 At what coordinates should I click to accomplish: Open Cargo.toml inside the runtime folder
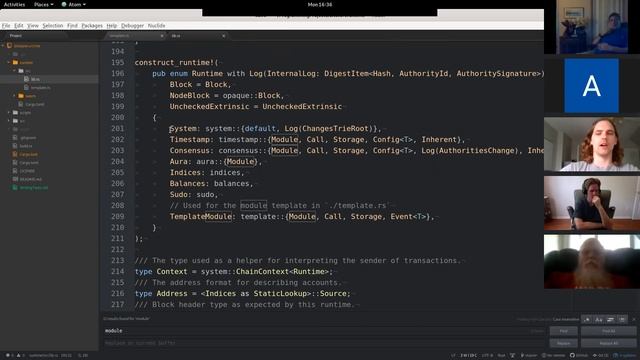pyautogui.click(x=35, y=104)
